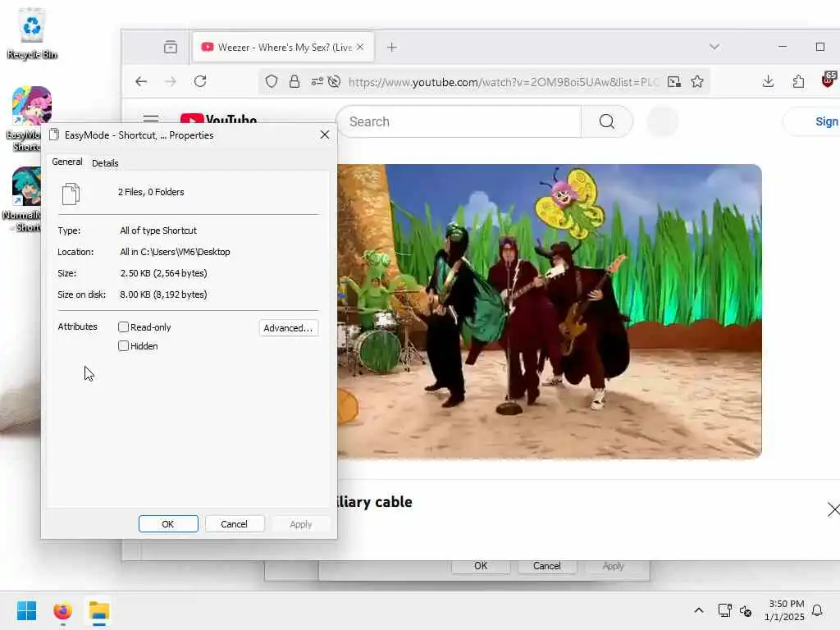Screen dimensions: 840x630
Task: Launch Firefox from the taskbar
Action: click(62, 610)
